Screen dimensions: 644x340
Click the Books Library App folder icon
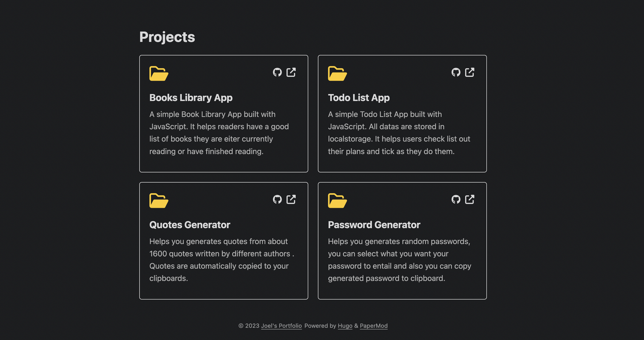point(159,74)
